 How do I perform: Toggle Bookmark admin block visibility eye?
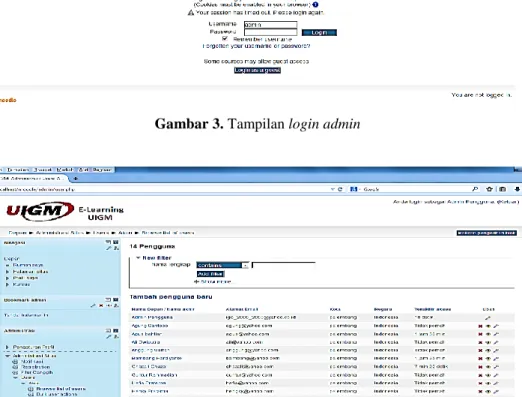pos(108,306)
